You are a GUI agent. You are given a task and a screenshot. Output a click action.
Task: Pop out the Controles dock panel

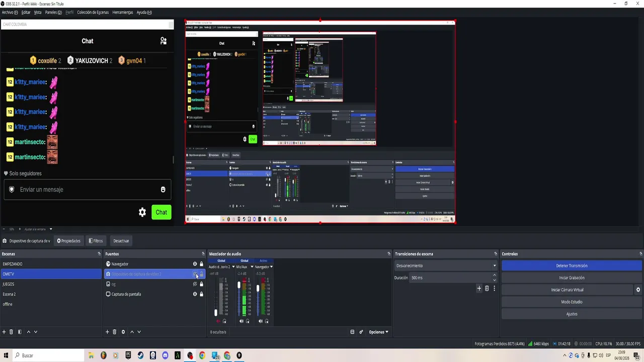(x=640, y=254)
